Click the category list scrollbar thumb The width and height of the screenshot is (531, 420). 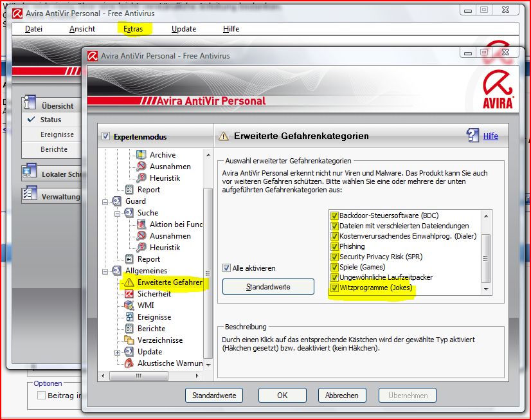tap(486, 258)
